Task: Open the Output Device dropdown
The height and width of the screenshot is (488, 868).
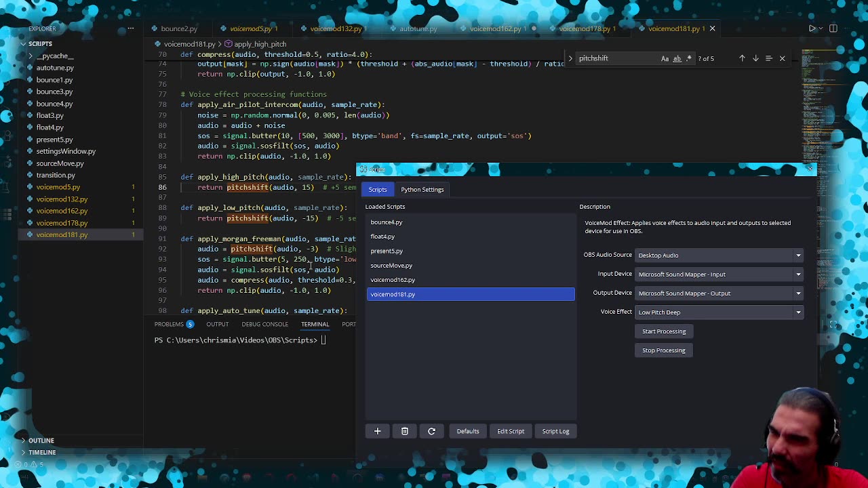Action: tap(719, 293)
